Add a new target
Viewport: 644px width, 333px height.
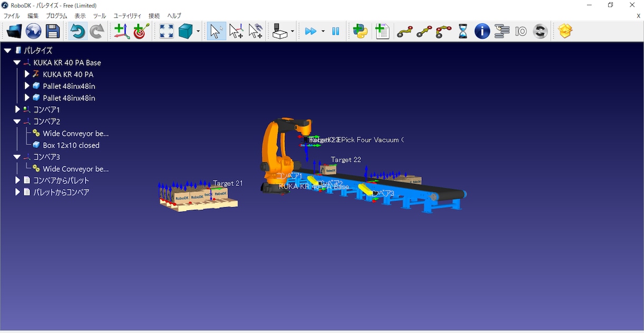coord(141,31)
